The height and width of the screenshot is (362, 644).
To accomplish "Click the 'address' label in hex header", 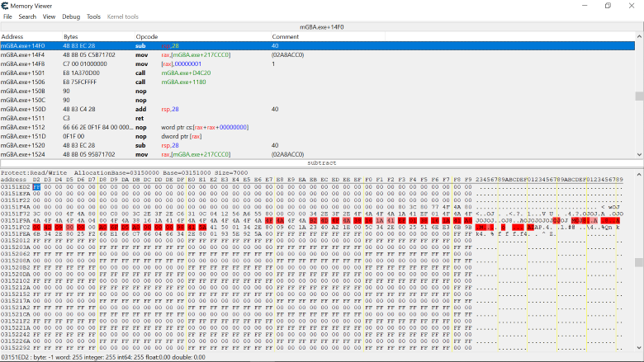I will [13, 180].
